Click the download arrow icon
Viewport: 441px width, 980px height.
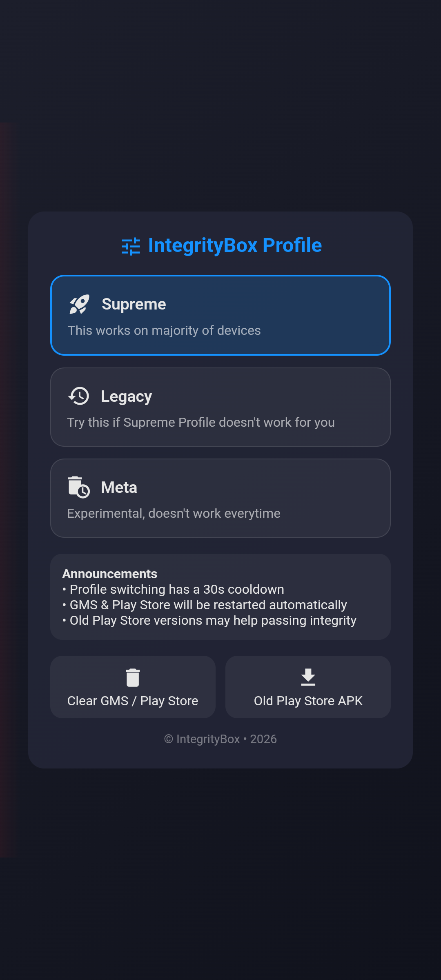pyautogui.click(x=308, y=677)
